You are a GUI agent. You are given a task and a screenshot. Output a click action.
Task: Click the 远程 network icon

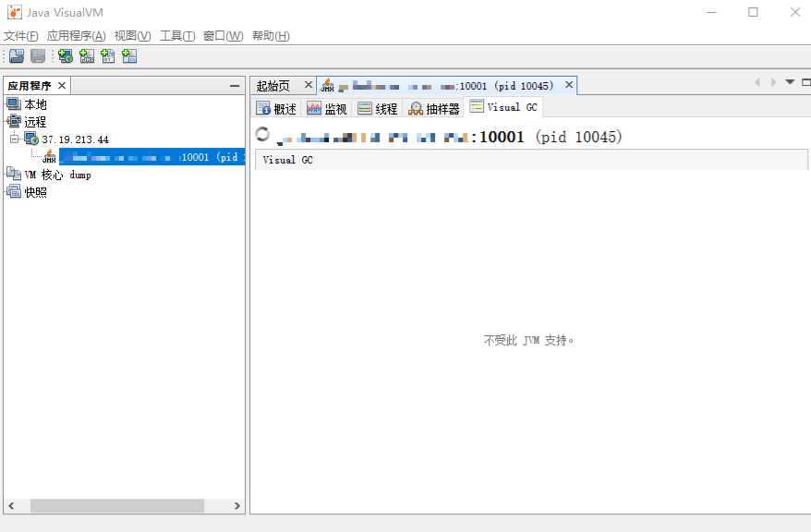tap(14, 122)
